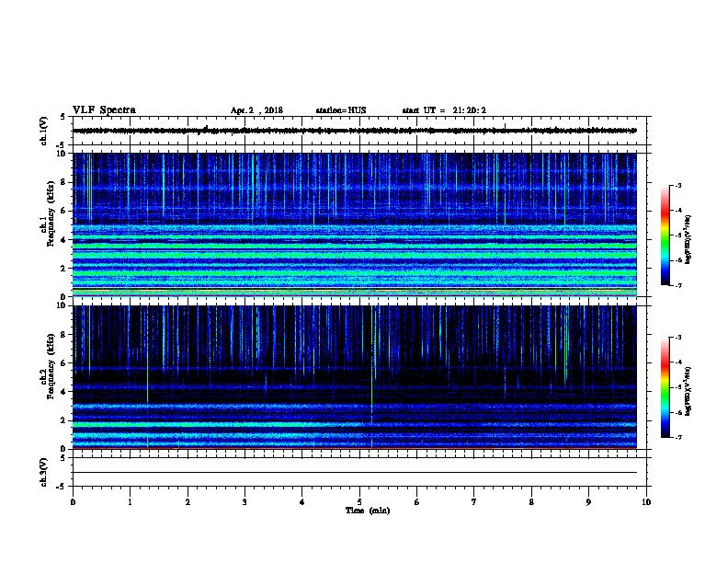Click the "start UT = 21:20:2" label
The width and height of the screenshot is (728, 563).
tap(444, 110)
